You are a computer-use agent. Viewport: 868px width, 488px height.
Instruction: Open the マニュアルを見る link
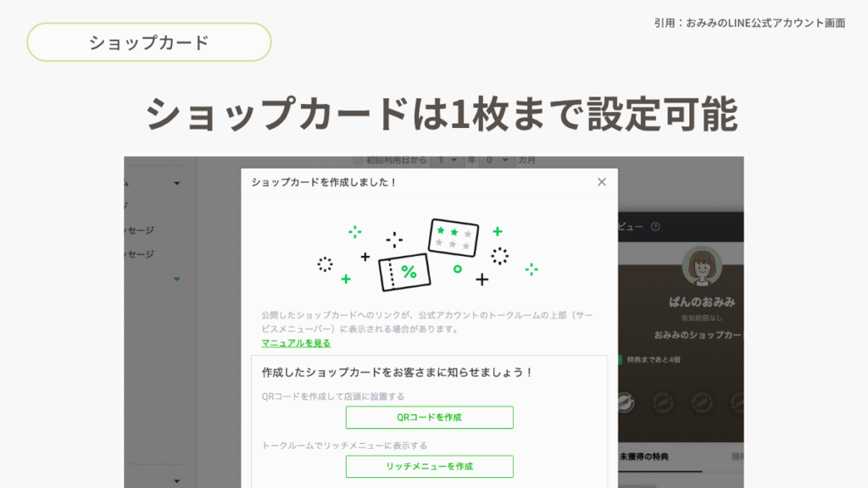[296, 343]
